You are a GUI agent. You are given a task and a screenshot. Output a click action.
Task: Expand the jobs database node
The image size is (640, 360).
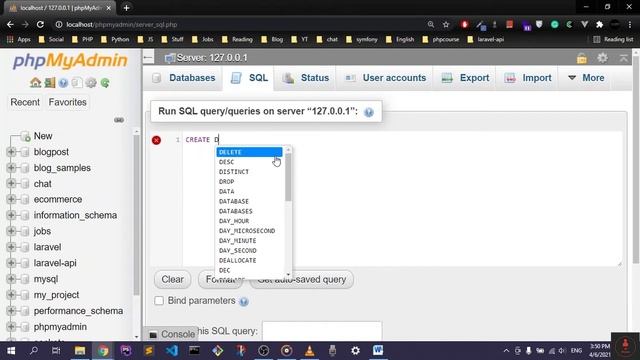point(11,231)
